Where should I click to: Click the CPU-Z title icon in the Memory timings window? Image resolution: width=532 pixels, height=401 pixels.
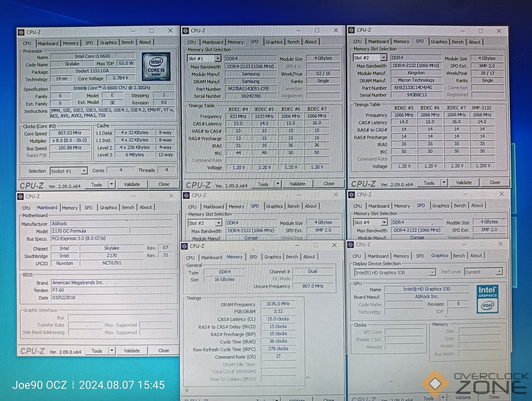(x=185, y=246)
